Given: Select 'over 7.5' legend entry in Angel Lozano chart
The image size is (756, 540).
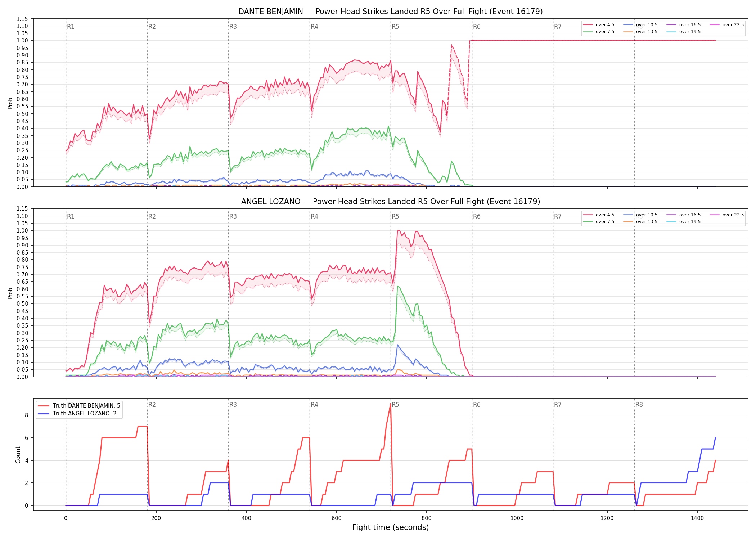Looking at the screenshot, I should point(599,222).
